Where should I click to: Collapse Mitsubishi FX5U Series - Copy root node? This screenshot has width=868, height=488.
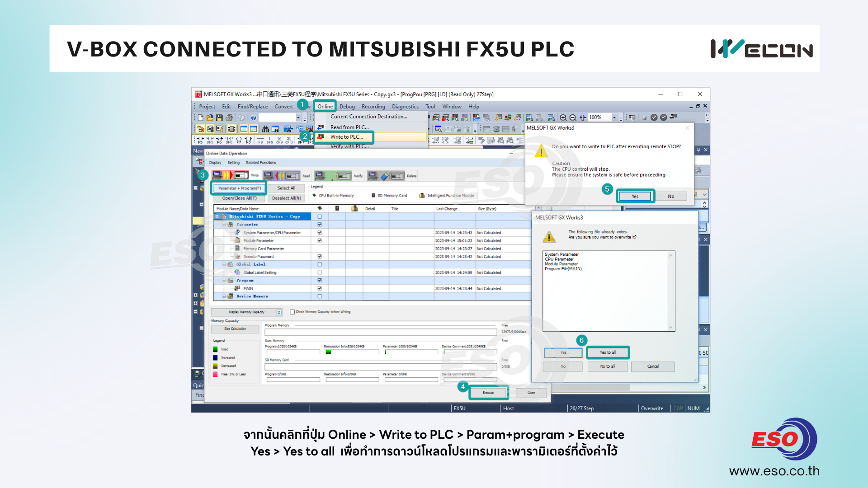pos(217,216)
